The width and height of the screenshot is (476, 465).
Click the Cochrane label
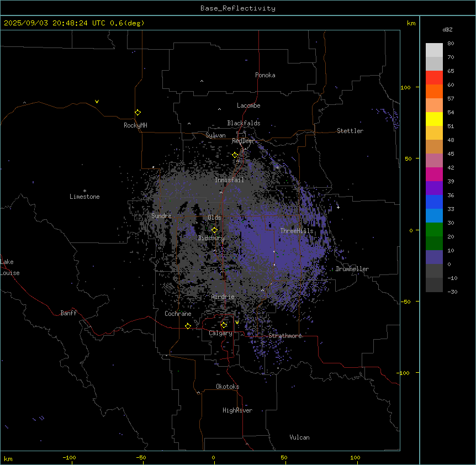click(178, 314)
